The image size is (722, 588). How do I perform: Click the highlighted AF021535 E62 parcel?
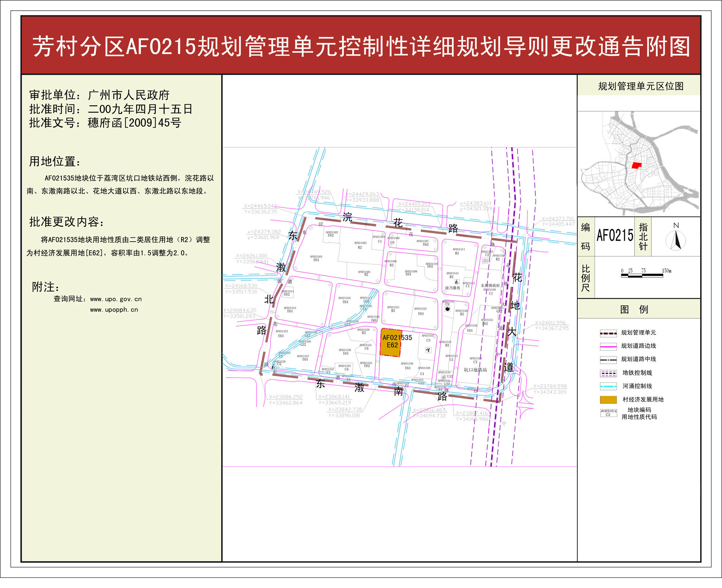click(x=391, y=343)
